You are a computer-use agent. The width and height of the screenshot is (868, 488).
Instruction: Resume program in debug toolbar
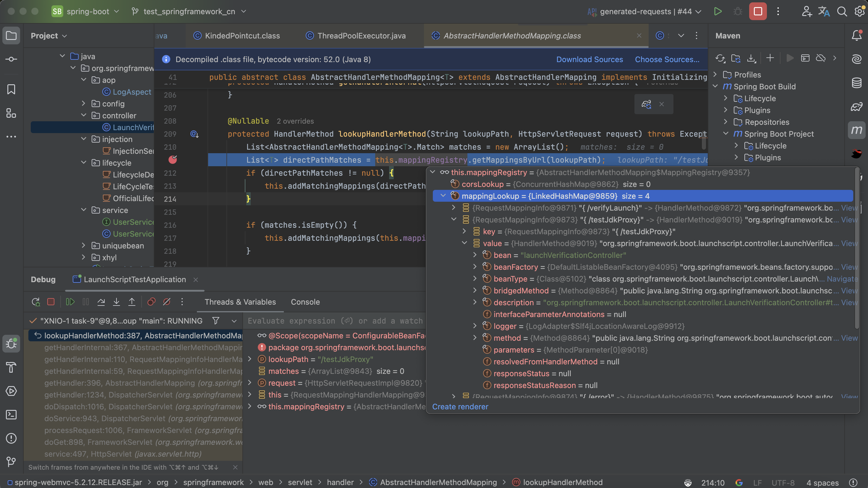point(70,302)
